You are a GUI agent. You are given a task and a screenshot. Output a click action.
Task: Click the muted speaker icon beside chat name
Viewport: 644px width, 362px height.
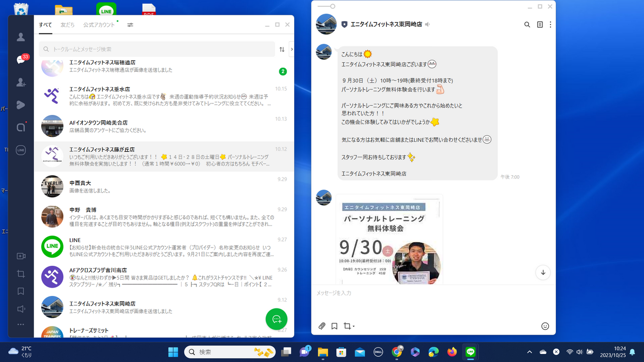pos(427,24)
